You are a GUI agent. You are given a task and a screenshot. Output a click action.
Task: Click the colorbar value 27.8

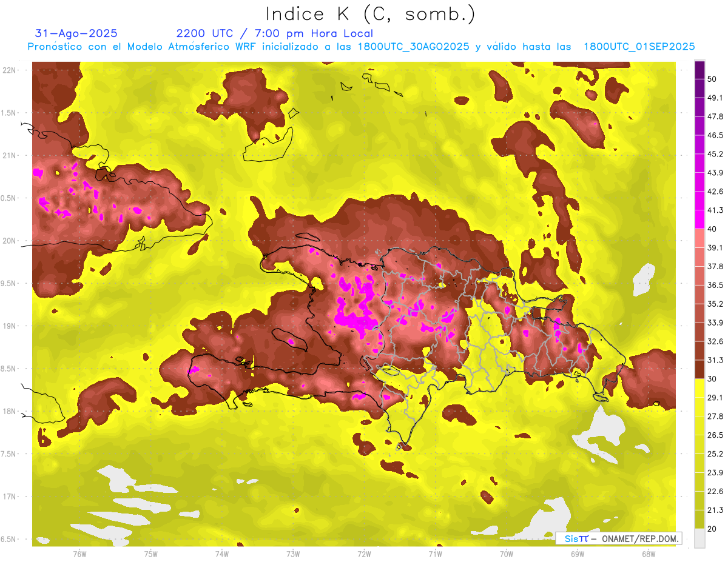point(715,416)
